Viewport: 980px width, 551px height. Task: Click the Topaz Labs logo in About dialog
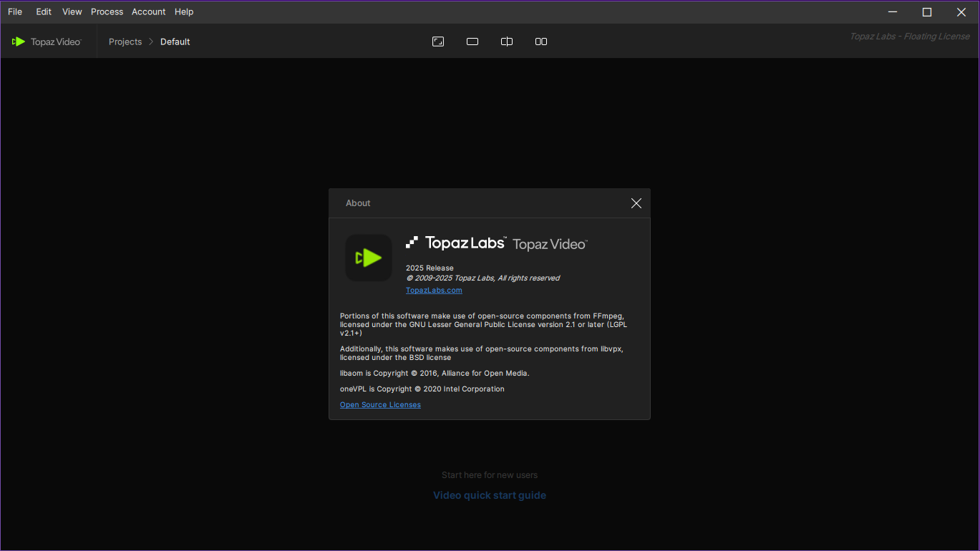pos(456,243)
